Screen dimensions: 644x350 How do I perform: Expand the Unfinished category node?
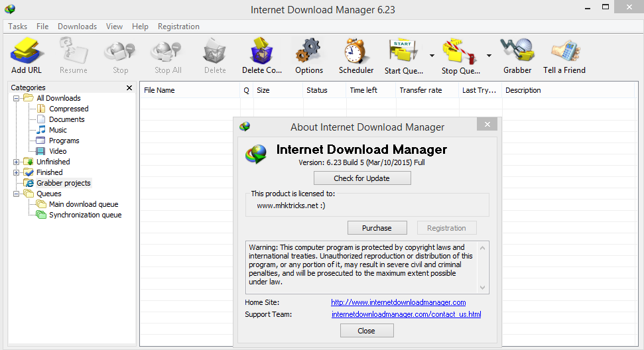click(16, 162)
